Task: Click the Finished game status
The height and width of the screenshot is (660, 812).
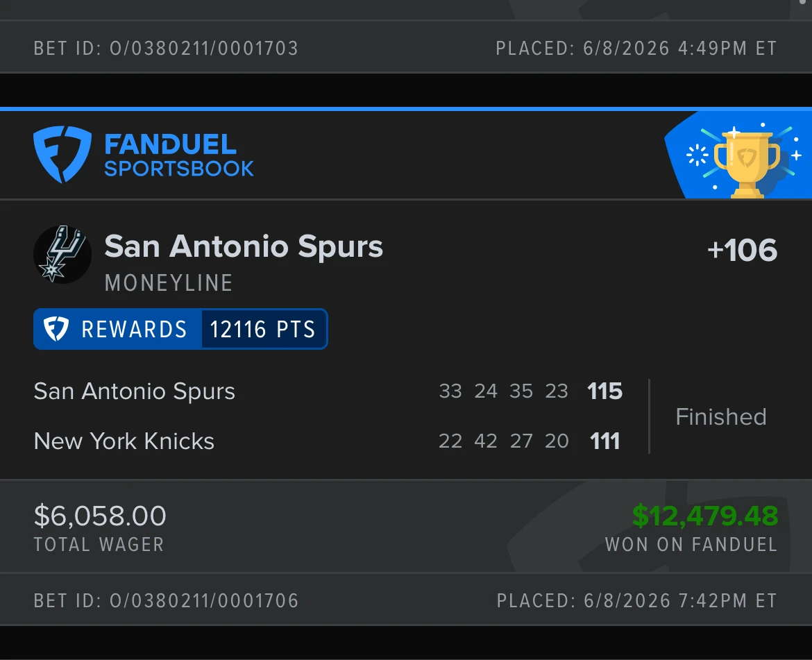Action: click(721, 416)
